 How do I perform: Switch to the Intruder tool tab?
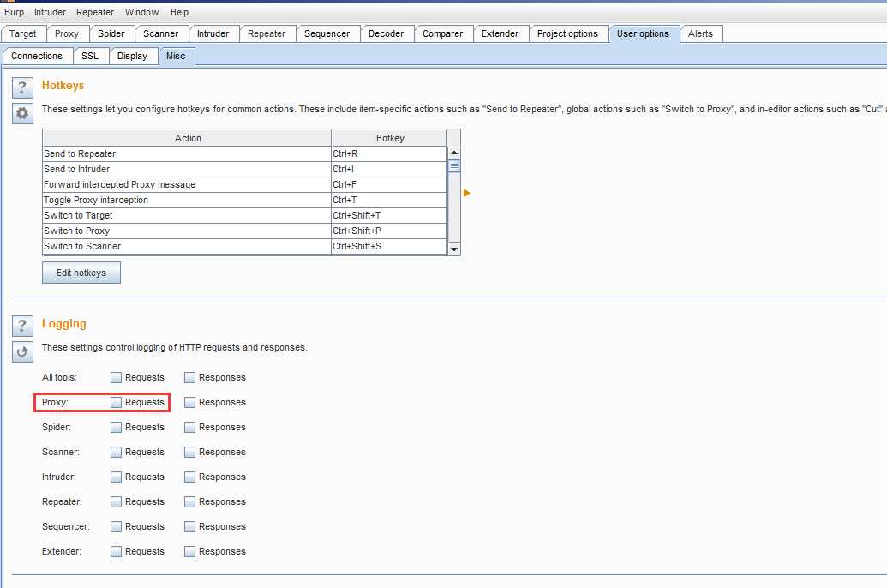pos(213,34)
